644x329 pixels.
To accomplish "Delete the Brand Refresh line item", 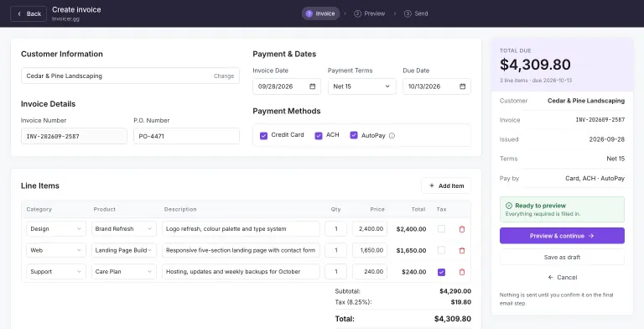I will click(x=462, y=229).
